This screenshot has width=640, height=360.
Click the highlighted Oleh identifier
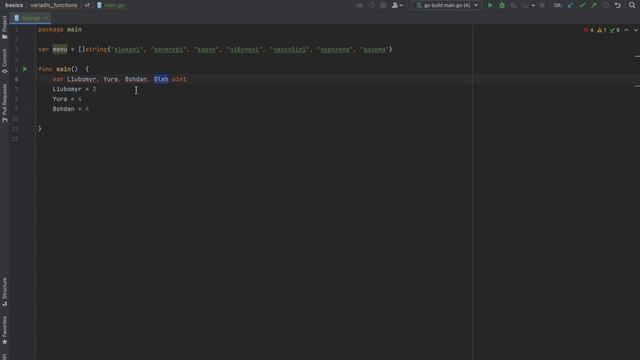pos(161,79)
